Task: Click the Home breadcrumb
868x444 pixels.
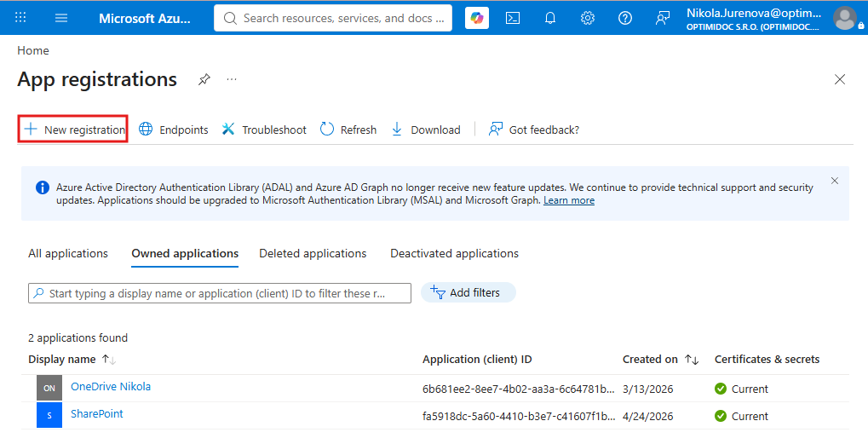Action: click(32, 50)
